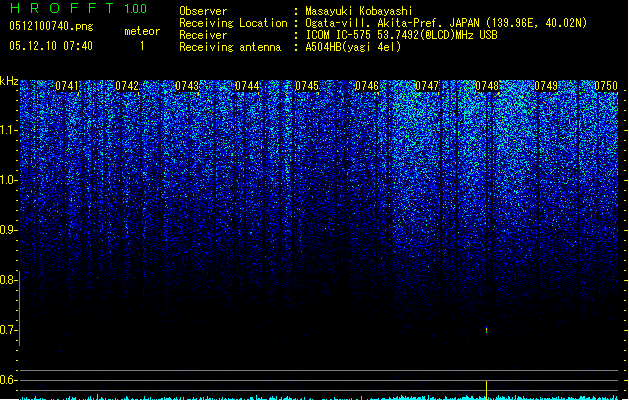Click the 1.0 kHz axis label

[8, 180]
